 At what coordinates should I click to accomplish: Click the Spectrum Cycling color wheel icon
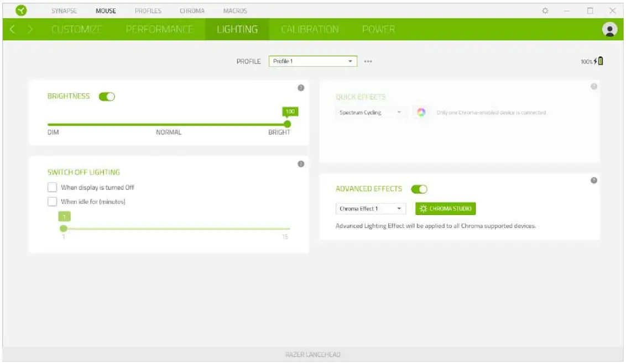tap(421, 113)
